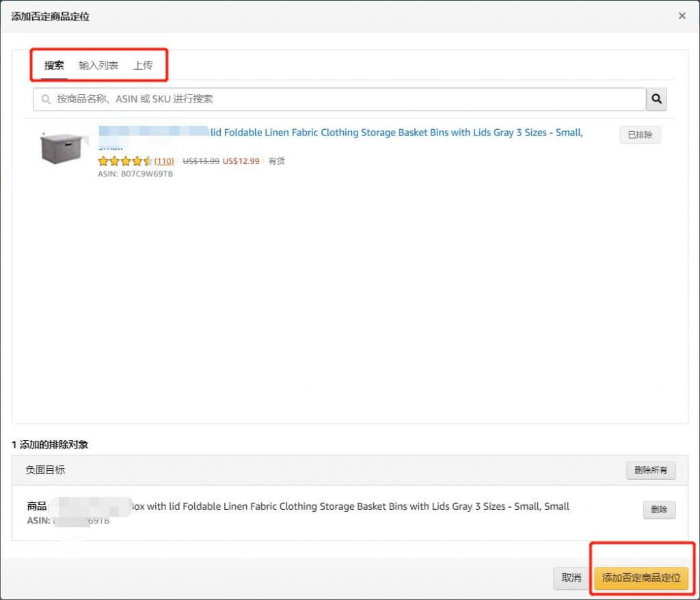Focus the product name, ASIN or SKU search field
The width and height of the screenshot is (700, 600).
point(339,99)
